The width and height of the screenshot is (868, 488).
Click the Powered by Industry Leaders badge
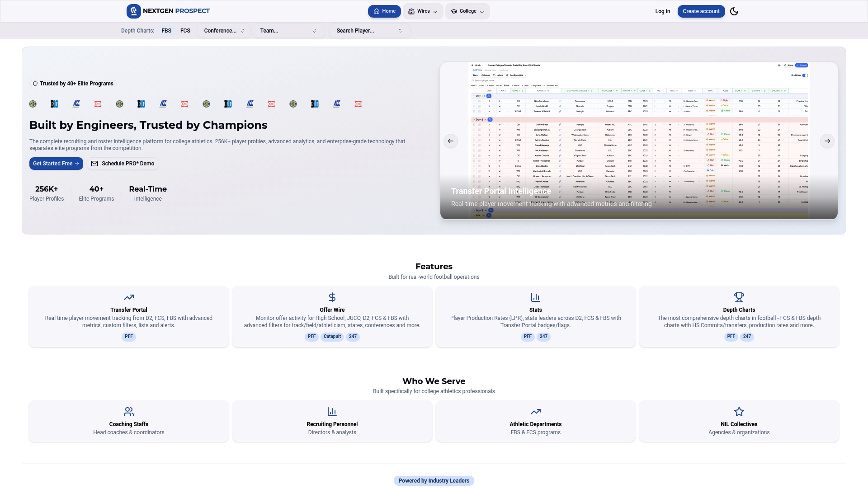[434, 481]
